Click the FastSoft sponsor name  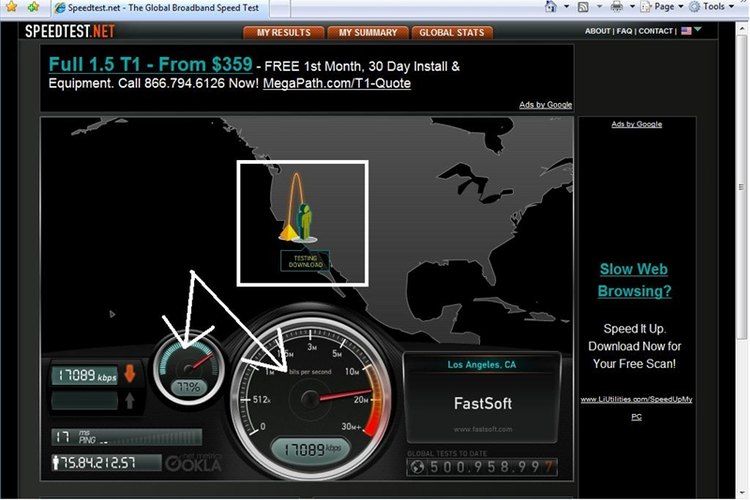coord(483,403)
